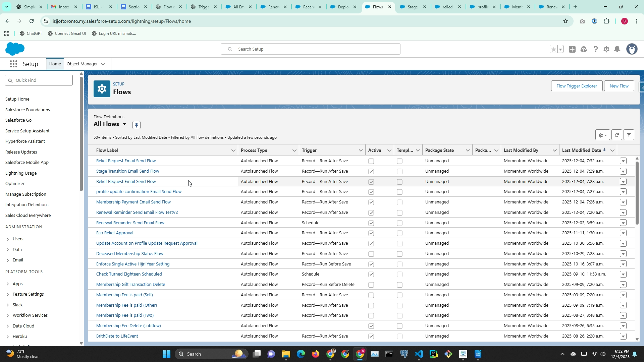This screenshot has height=362, width=644.
Task: Switch to the Object Manager tab
Action: coord(82,64)
